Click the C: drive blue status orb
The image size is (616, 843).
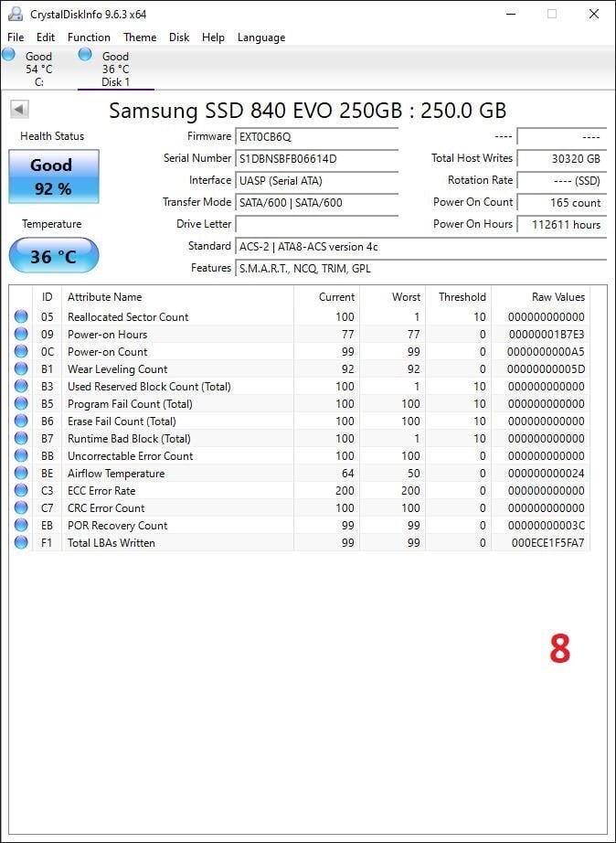(x=8, y=54)
